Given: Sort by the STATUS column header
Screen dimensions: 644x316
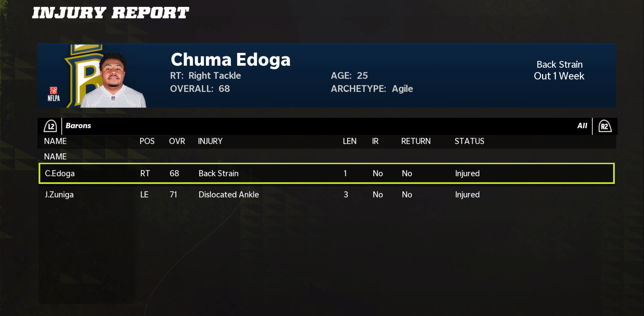Looking at the screenshot, I should pos(469,141).
